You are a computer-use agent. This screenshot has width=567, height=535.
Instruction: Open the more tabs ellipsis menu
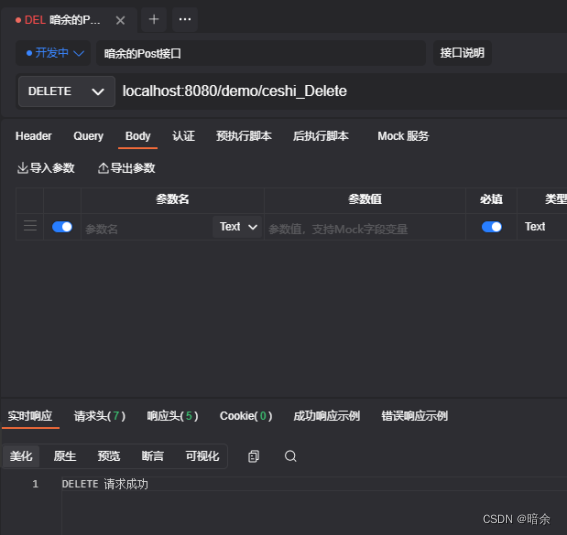click(185, 20)
